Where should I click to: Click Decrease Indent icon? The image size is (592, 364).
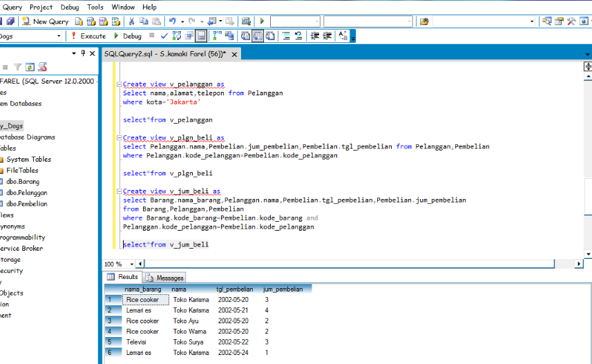tap(315, 36)
